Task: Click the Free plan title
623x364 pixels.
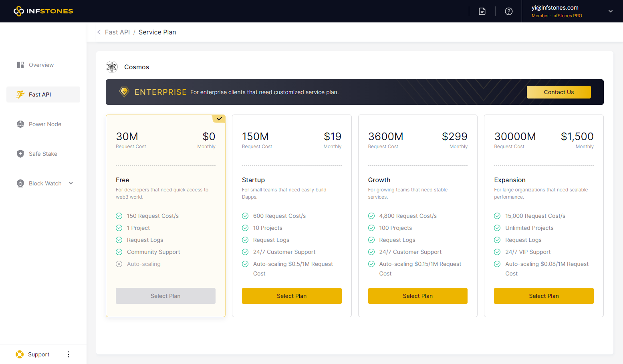Action: 123,180
